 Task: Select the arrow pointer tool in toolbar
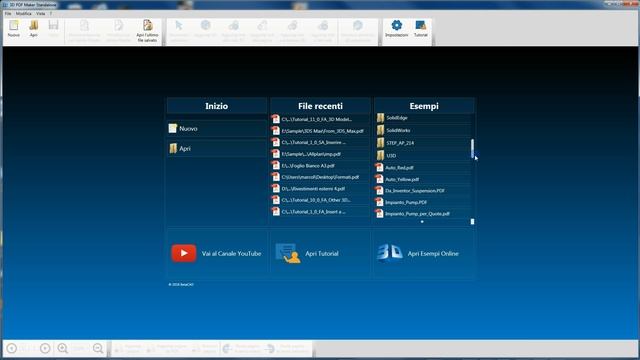[x=179, y=25]
